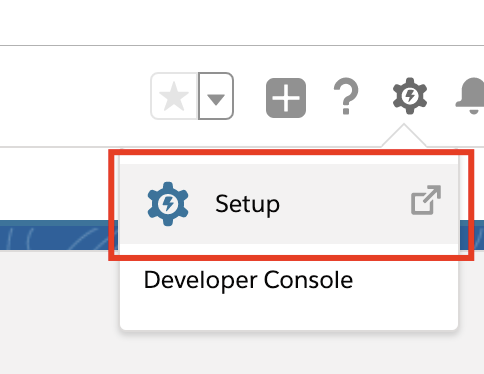Add this page to favorites with the star
The image size is (484, 374).
coord(174,96)
